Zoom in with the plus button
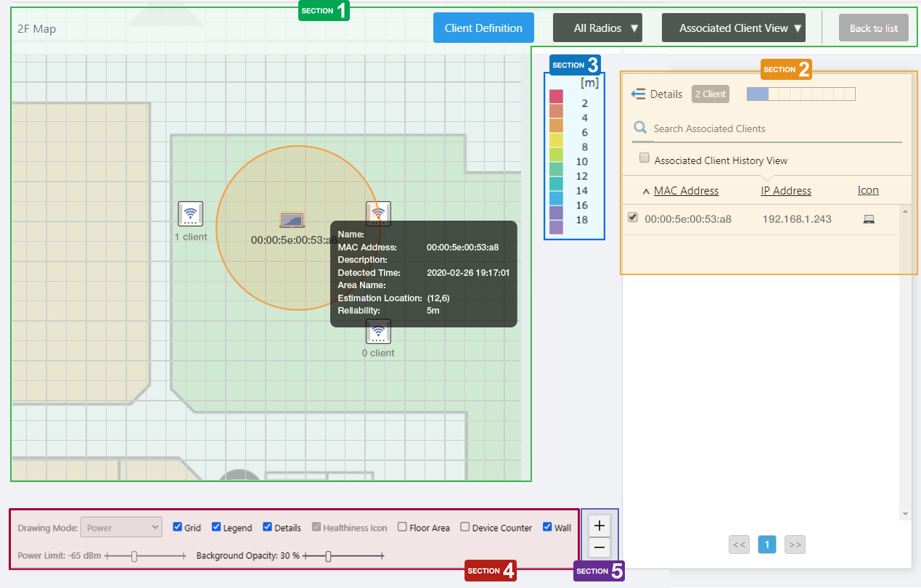 pos(599,525)
